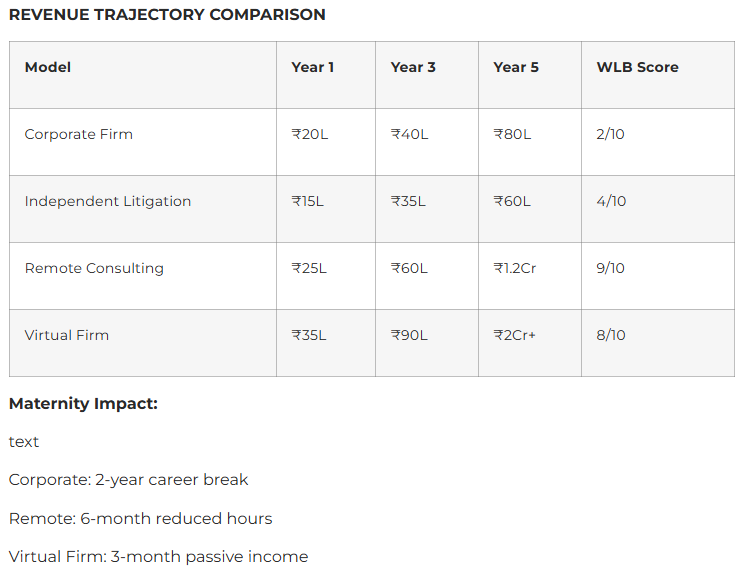Select the Year 5 column header
The image size is (748, 585).
(516, 67)
